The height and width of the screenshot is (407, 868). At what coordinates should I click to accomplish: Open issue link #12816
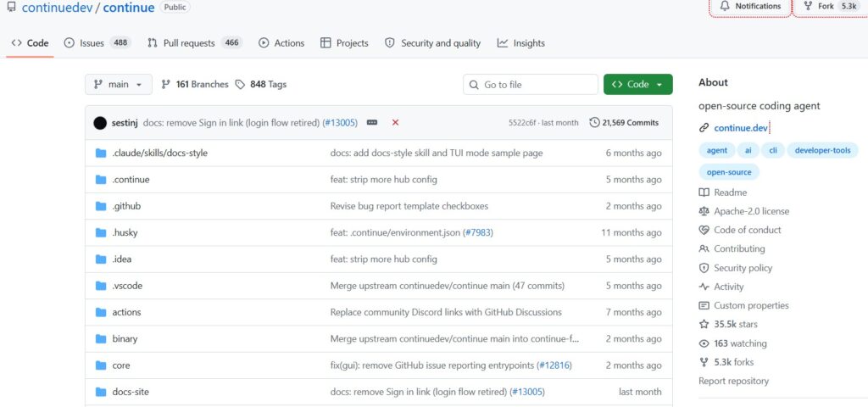coord(554,365)
